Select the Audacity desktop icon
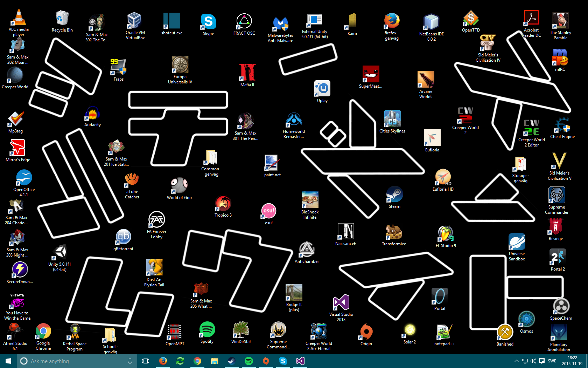588x368 pixels. click(x=92, y=114)
